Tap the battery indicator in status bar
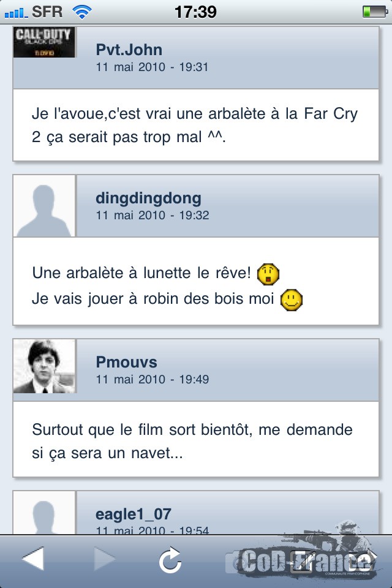 click(x=375, y=12)
